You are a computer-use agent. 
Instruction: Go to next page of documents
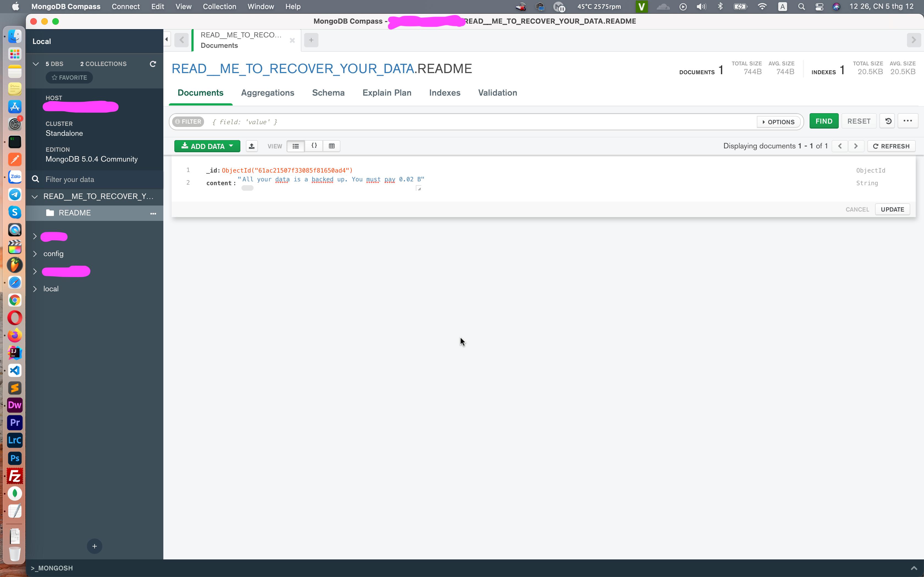pyautogui.click(x=856, y=146)
